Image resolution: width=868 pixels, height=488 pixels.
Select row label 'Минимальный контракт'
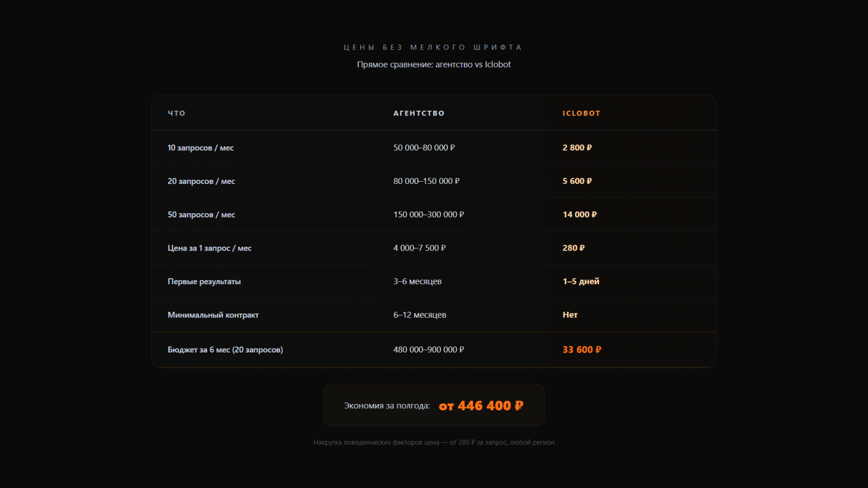[x=213, y=315]
